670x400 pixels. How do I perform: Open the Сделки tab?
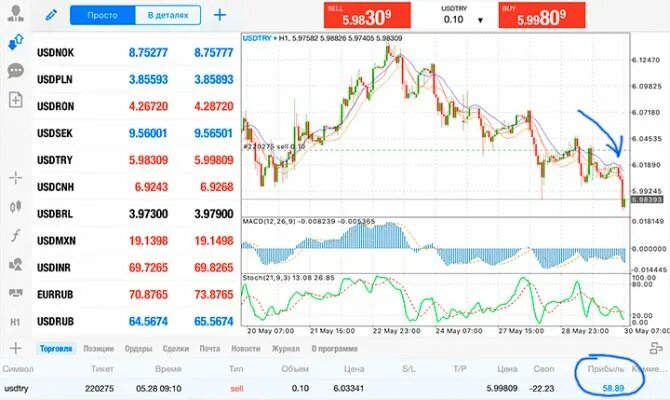(176, 349)
